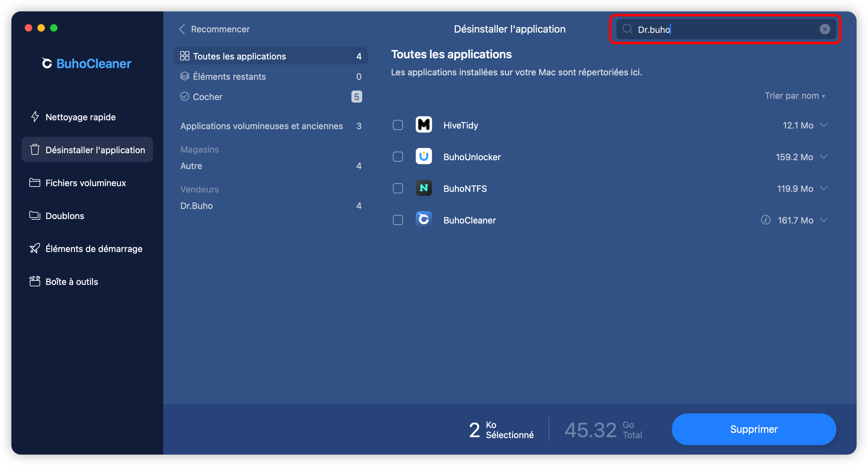
Task: Click the 45.32 Go Total figure
Action: click(x=603, y=430)
